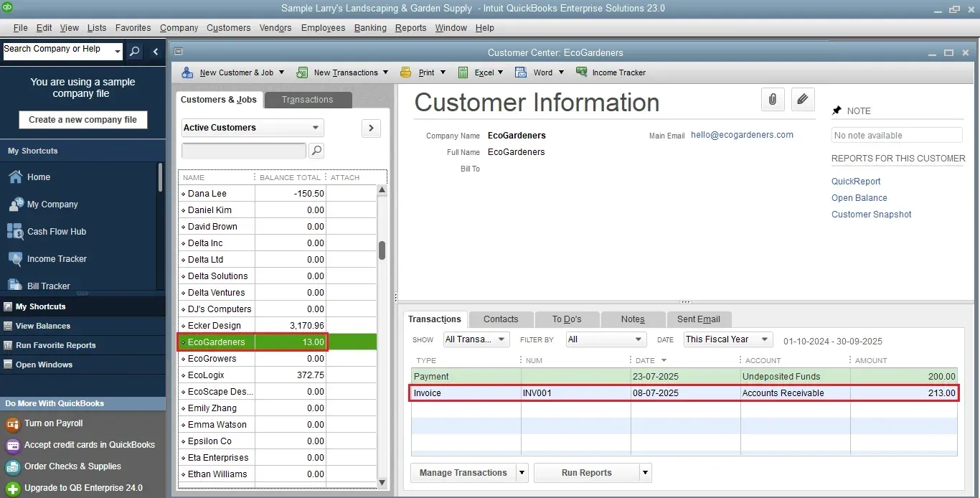
Task: Click the Print toolbar icon
Action: pyautogui.click(x=406, y=72)
